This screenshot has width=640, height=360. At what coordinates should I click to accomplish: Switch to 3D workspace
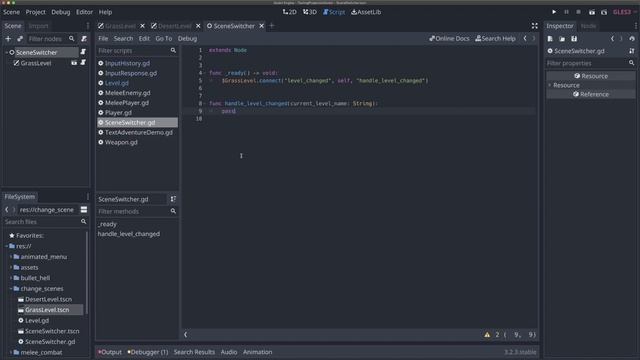coord(310,12)
